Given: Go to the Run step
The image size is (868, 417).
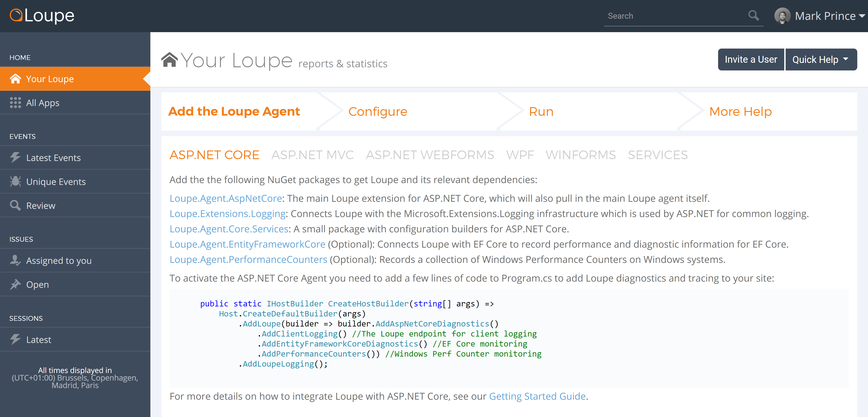Looking at the screenshot, I should point(541,111).
